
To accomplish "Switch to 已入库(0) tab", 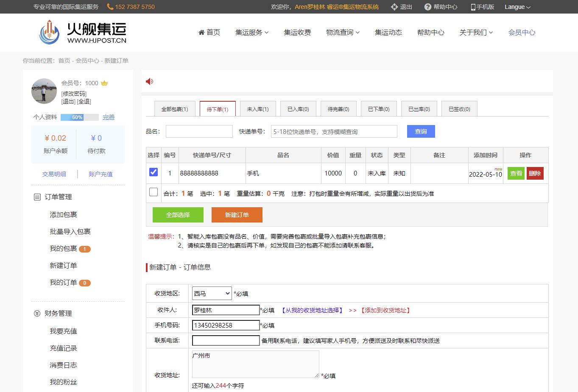I will tap(298, 109).
